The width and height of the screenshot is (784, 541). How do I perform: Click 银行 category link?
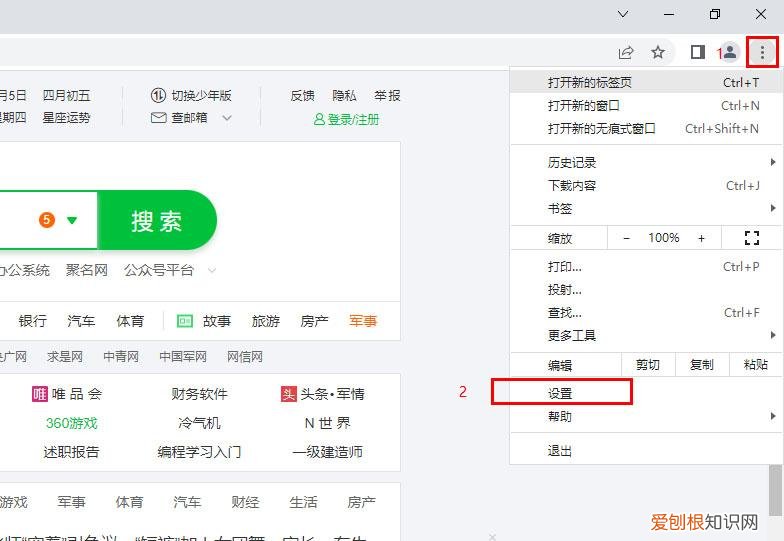[32, 321]
